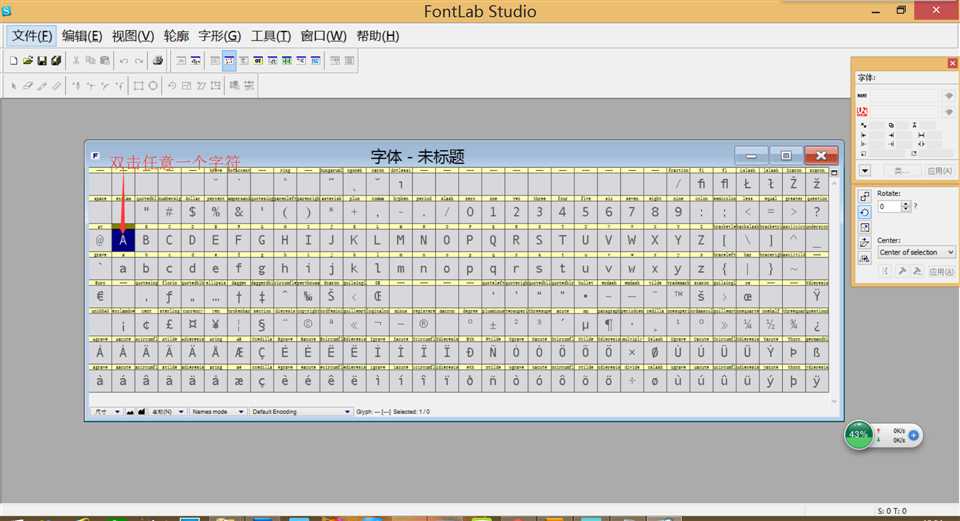Viewport: 960px width, 521px height.
Task: Select the Euro sign glyph cell
Action: tap(100, 297)
